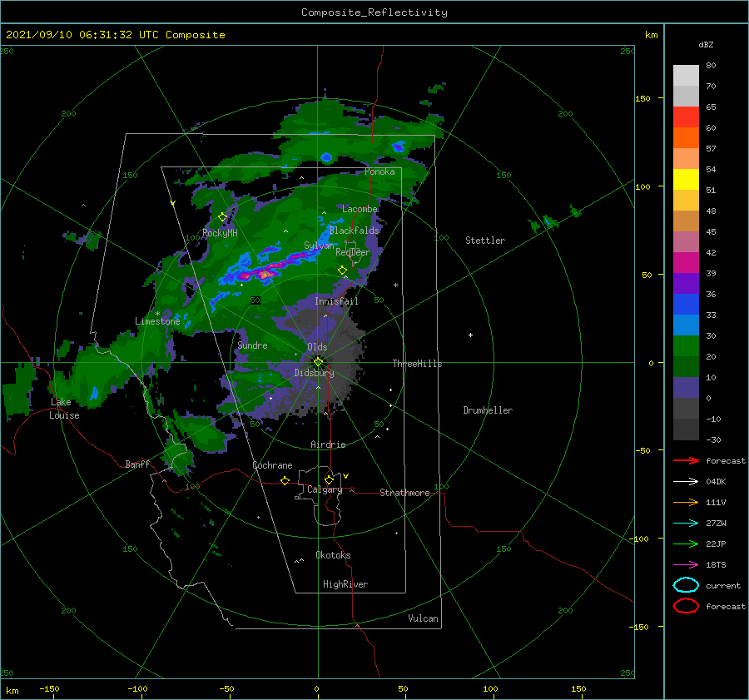Click the Banff label

[x=137, y=464]
